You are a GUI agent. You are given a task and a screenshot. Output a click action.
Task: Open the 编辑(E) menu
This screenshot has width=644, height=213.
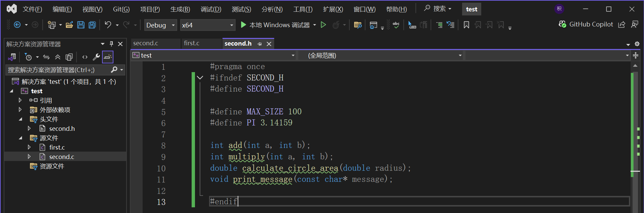pos(62,9)
